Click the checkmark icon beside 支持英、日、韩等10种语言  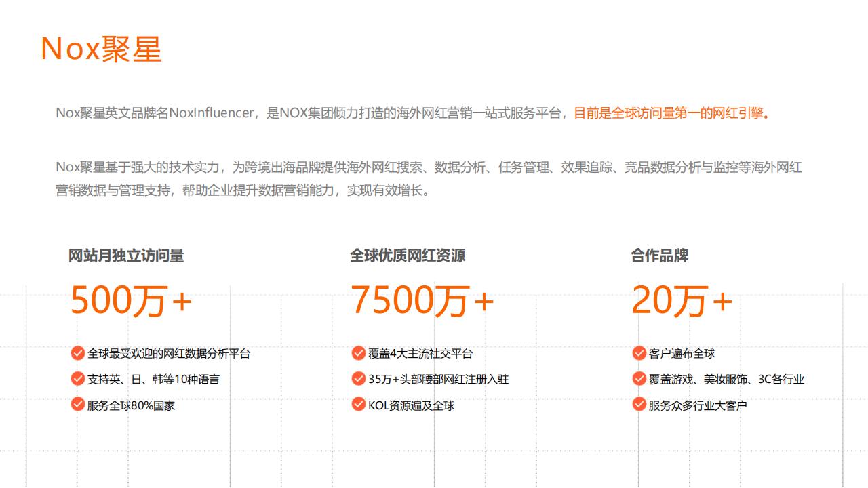(77, 378)
